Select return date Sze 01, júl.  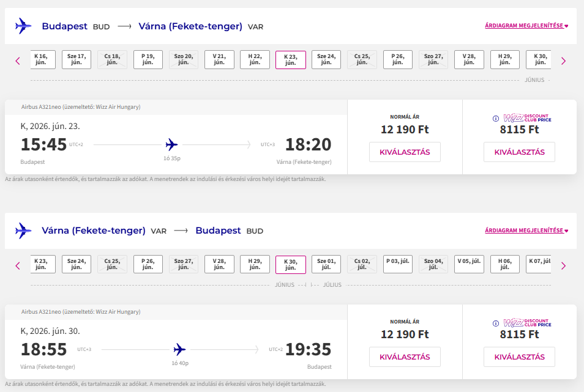[326, 264]
